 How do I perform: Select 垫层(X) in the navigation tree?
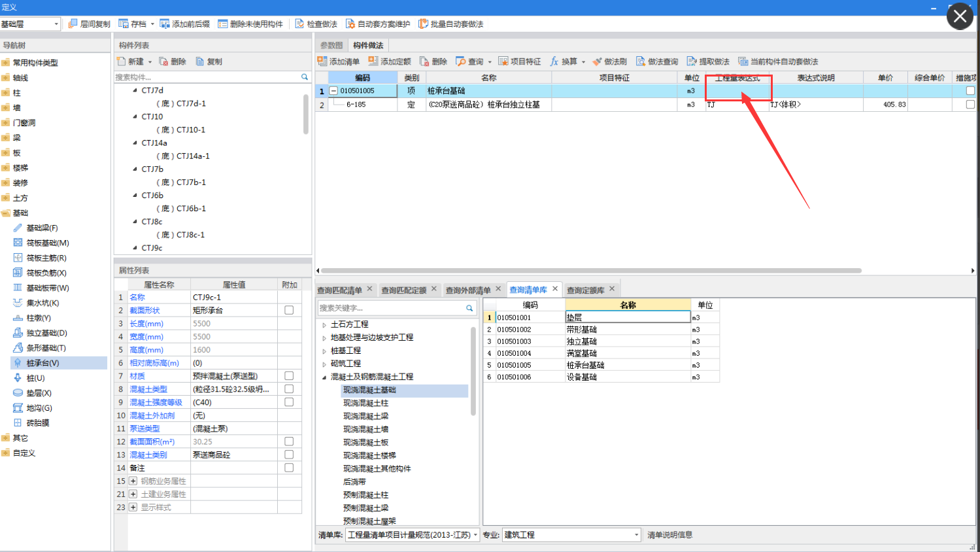click(39, 393)
